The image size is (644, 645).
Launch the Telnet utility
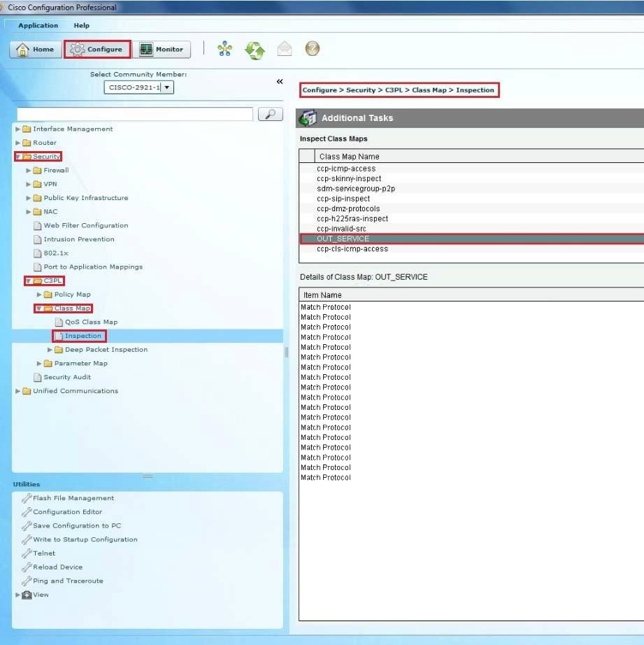(44, 553)
